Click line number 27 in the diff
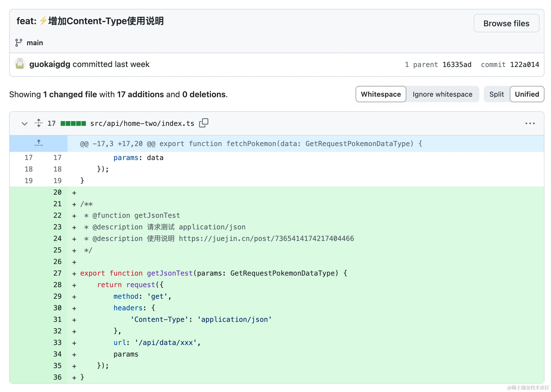This screenshot has width=551, height=392. click(57, 273)
